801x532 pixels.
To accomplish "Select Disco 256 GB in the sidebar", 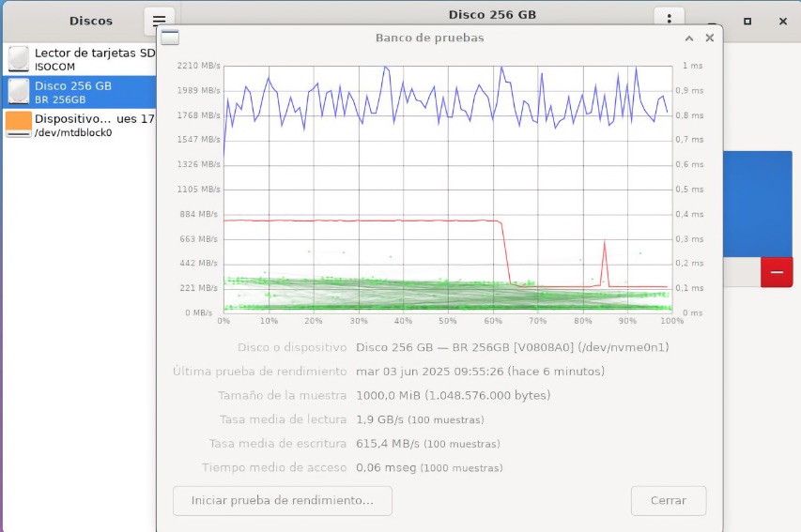I will 80,92.
